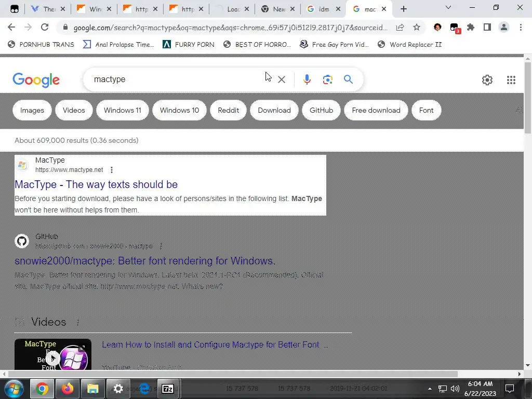Click the cookie-face extension icon
This screenshot has height=399, width=532.
pos(437,27)
